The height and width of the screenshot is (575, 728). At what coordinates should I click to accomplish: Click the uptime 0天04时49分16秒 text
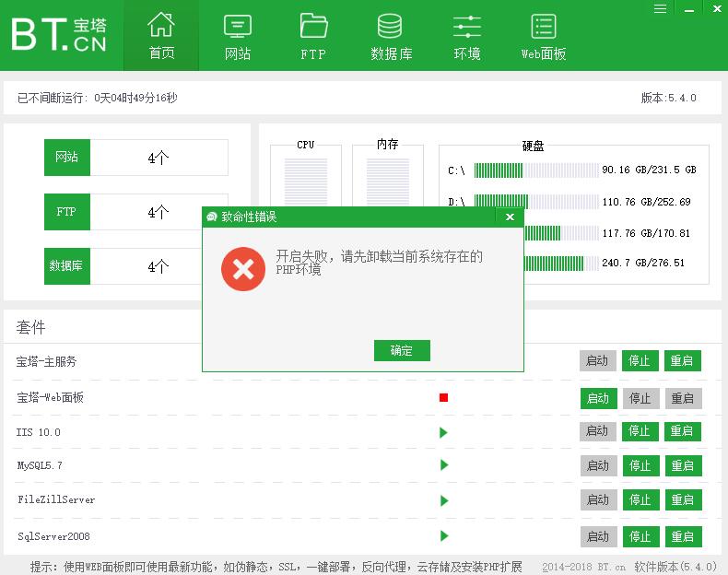click(x=135, y=98)
